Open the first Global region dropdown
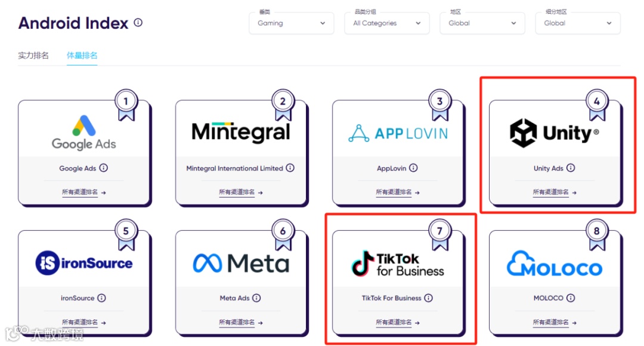644x346 pixels. tap(482, 23)
